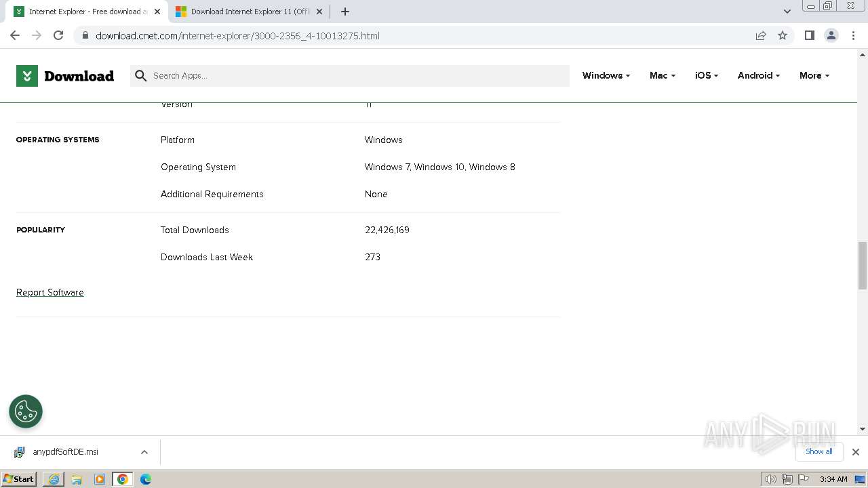
Task: Close the Internet Explorer CNET tab
Action: click(157, 12)
